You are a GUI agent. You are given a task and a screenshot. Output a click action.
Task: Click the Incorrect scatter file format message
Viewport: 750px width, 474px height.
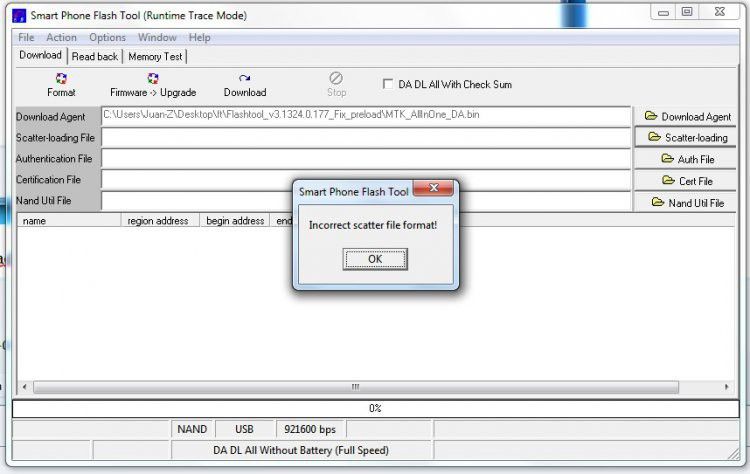(x=373, y=225)
